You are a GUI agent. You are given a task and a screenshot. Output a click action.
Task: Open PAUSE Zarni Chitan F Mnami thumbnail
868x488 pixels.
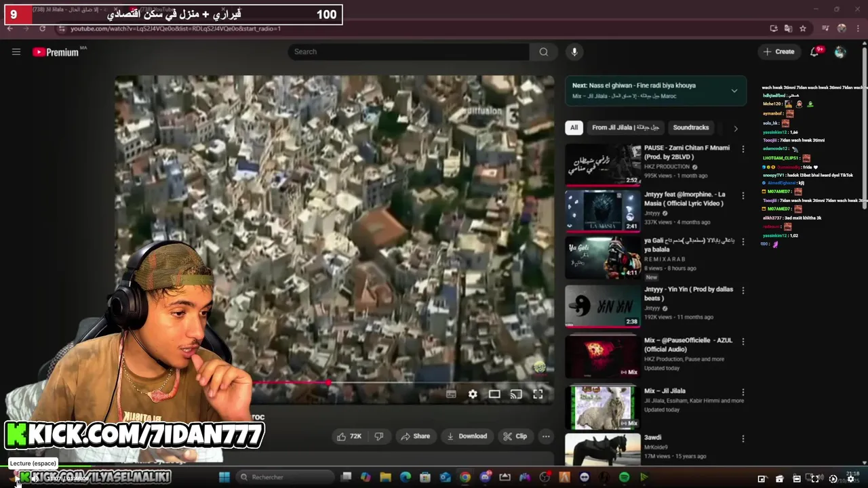[x=603, y=164]
